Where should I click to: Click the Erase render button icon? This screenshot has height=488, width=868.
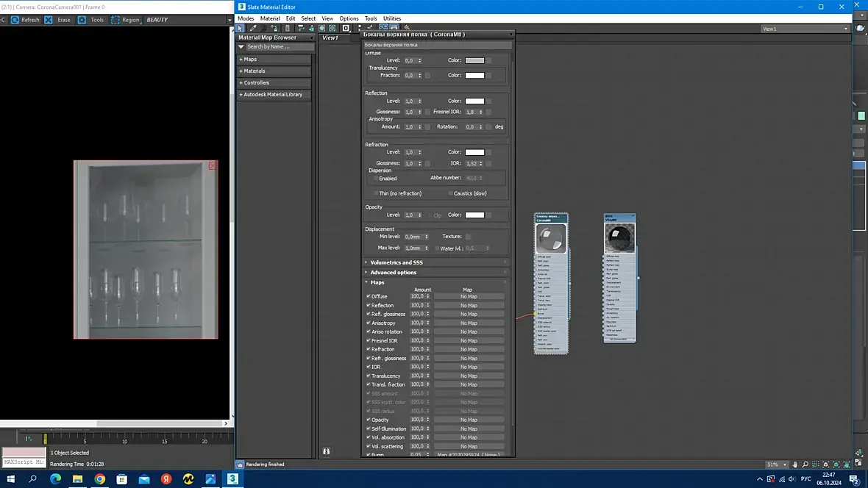point(49,20)
